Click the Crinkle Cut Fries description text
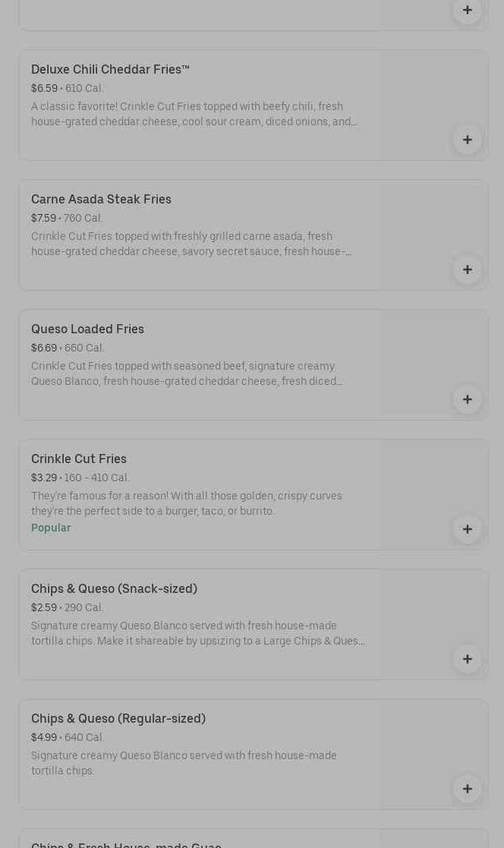Screen dimensions: 504x848 [186, 504]
